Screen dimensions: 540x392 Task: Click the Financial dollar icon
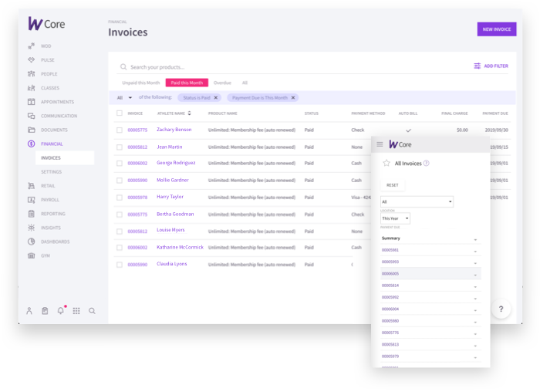(32, 144)
